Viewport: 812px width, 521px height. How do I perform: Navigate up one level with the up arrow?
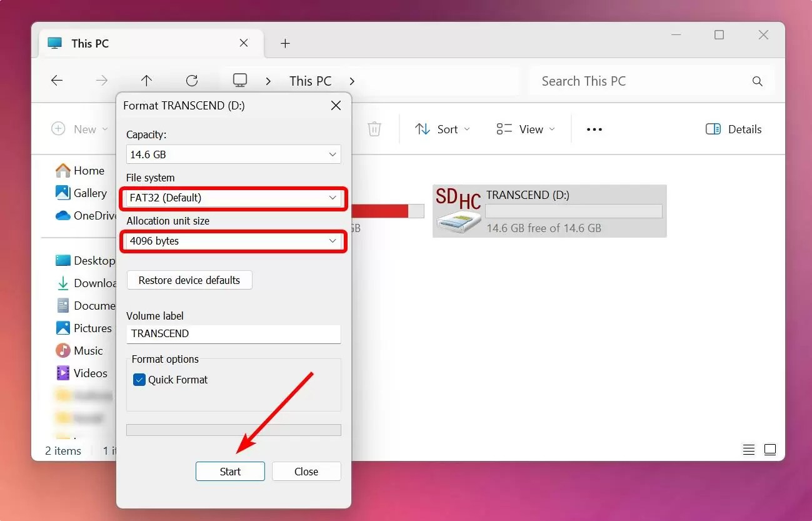click(x=146, y=81)
